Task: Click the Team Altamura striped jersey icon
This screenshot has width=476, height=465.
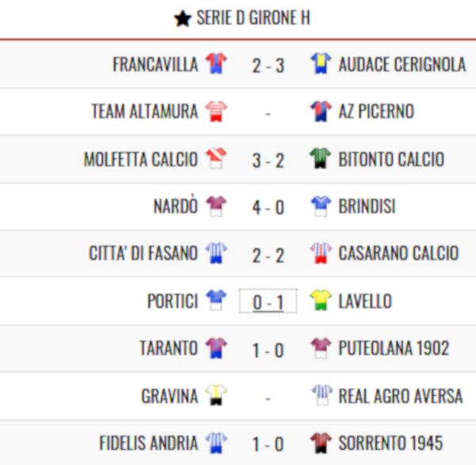Action: pyautogui.click(x=216, y=111)
